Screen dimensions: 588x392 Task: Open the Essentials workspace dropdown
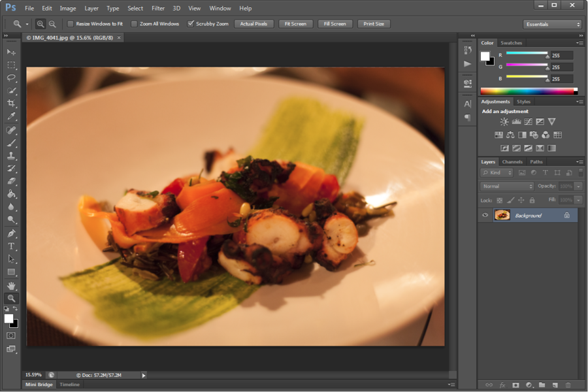click(x=552, y=24)
